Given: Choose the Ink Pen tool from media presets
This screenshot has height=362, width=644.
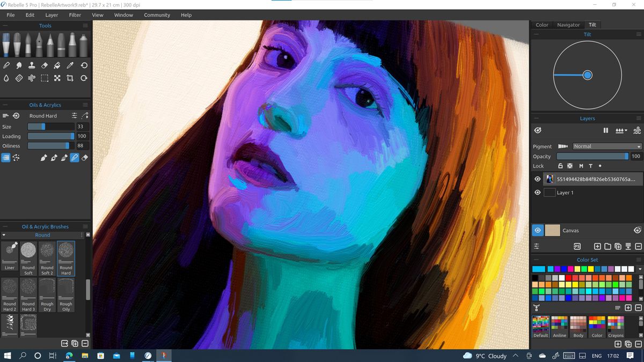Looking at the screenshot, I should point(39,42).
